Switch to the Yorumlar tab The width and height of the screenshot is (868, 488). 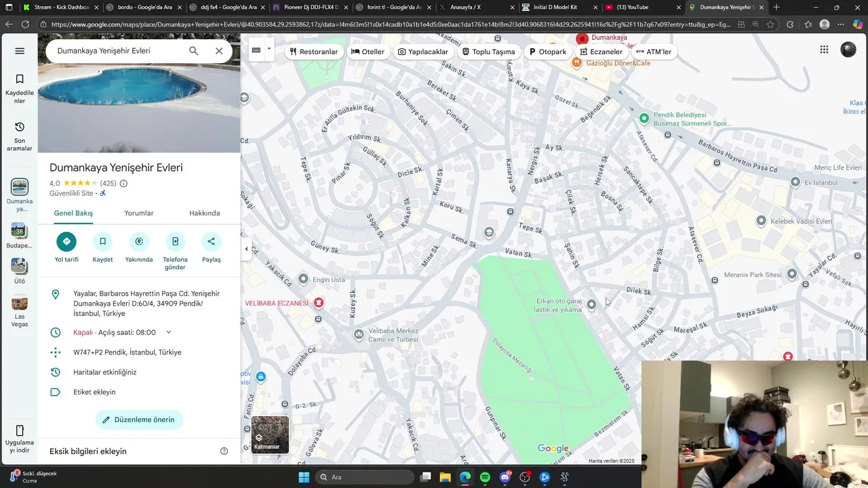(139, 213)
